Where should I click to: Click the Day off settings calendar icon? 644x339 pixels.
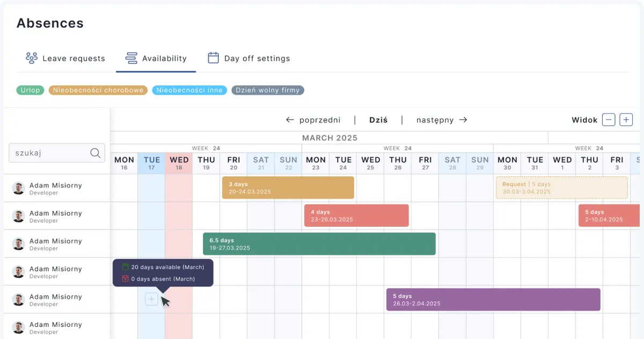pos(214,58)
